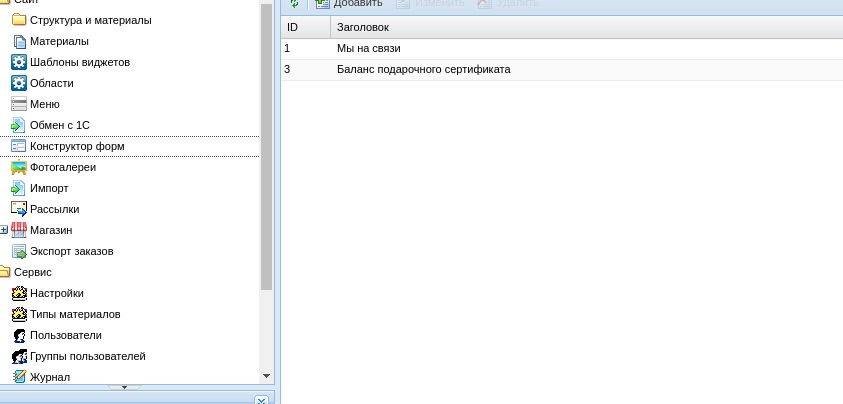Click the Обмен с 1С icon

[18, 125]
